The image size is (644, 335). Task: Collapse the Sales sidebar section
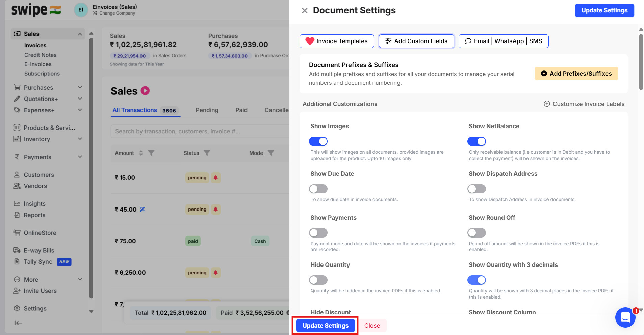[80, 34]
